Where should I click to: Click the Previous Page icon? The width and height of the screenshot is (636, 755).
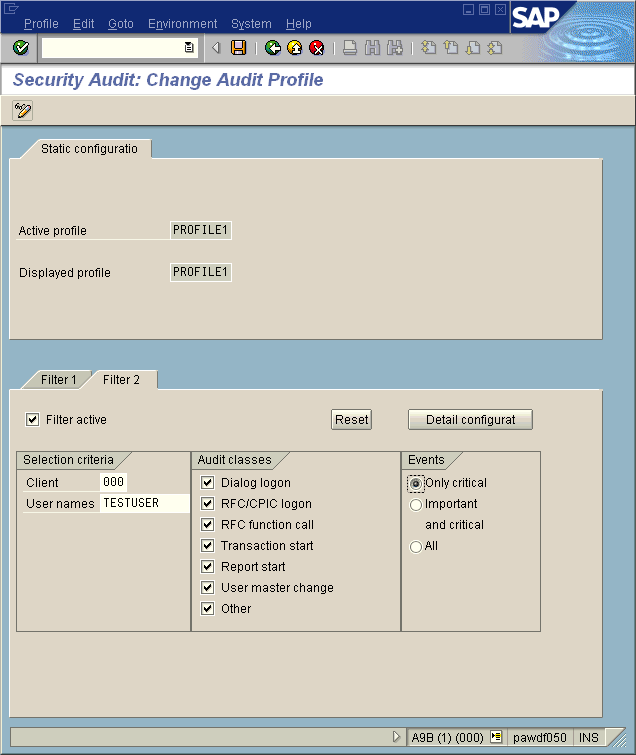(451, 48)
